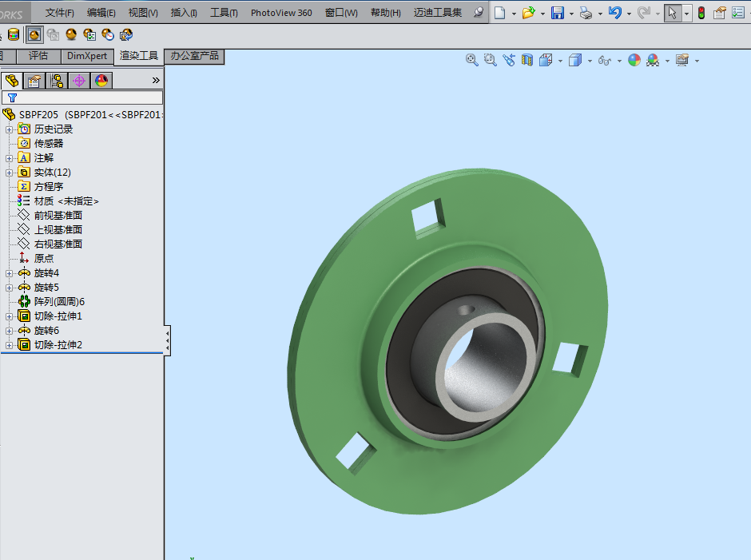
Task: Expand manager panel tabs double chevron
Action: coord(156,81)
